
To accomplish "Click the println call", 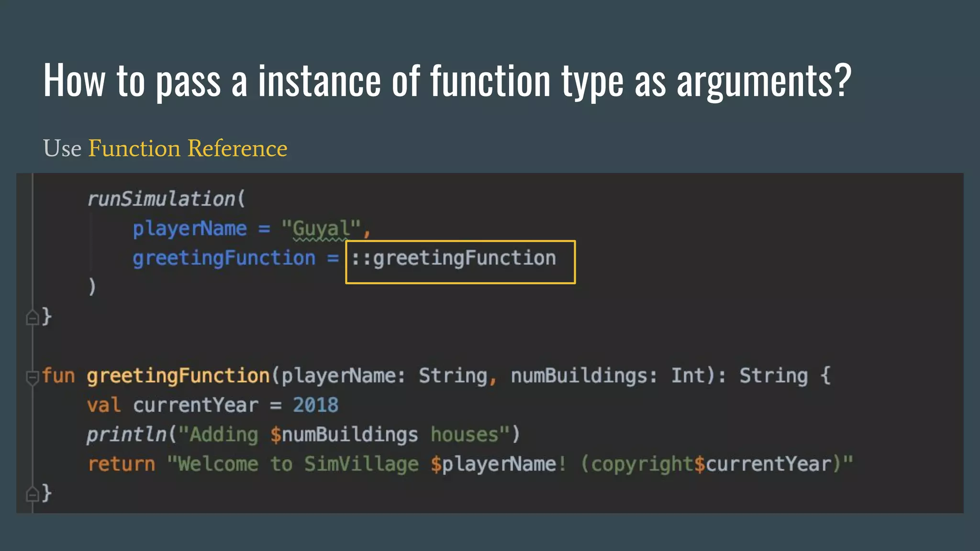I will click(x=126, y=435).
